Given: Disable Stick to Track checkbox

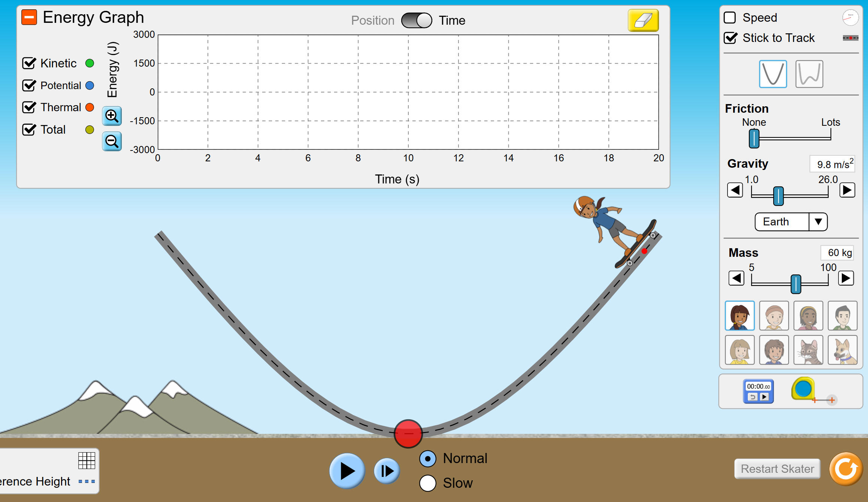Looking at the screenshot, I should tap(731, 38).
